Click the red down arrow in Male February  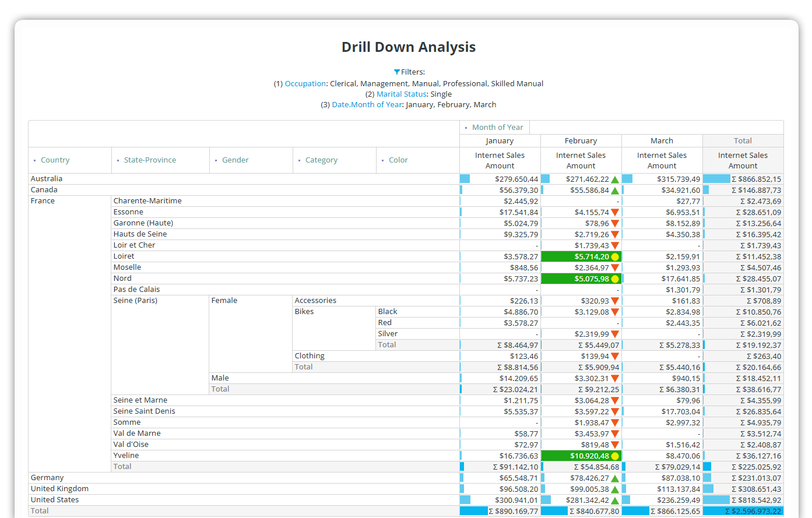(x=615, y=378)
